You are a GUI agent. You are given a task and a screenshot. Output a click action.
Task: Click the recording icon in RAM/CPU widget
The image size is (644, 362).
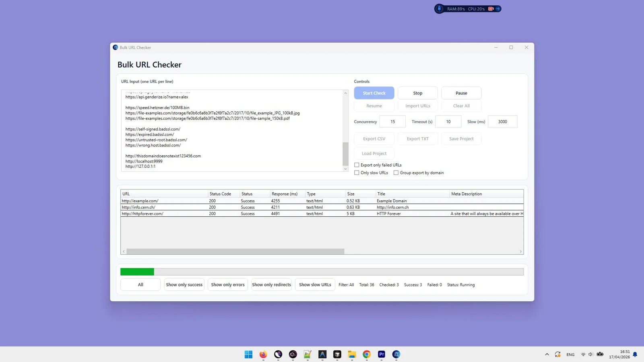491,9
